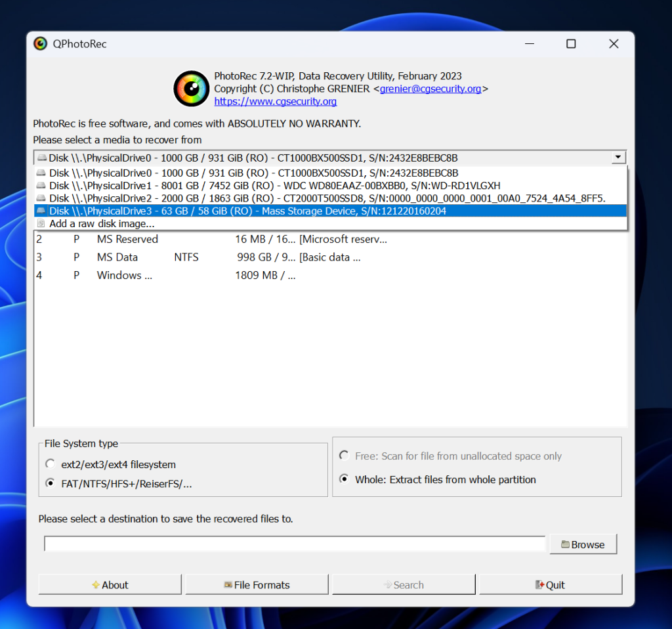The height and width of the screenshot is (629, 672).
Task: Choose Free: scan unallocated space only
Action: point(344,456)
